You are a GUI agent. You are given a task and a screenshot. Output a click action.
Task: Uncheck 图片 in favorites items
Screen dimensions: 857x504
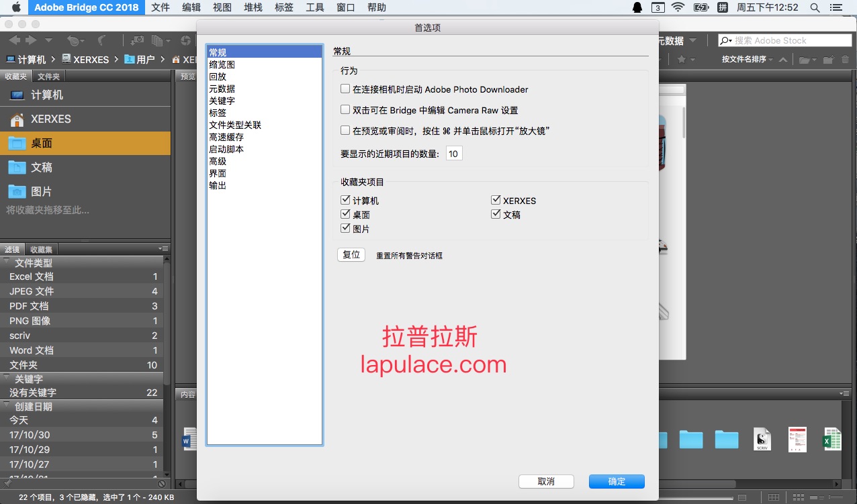point(345,228)
